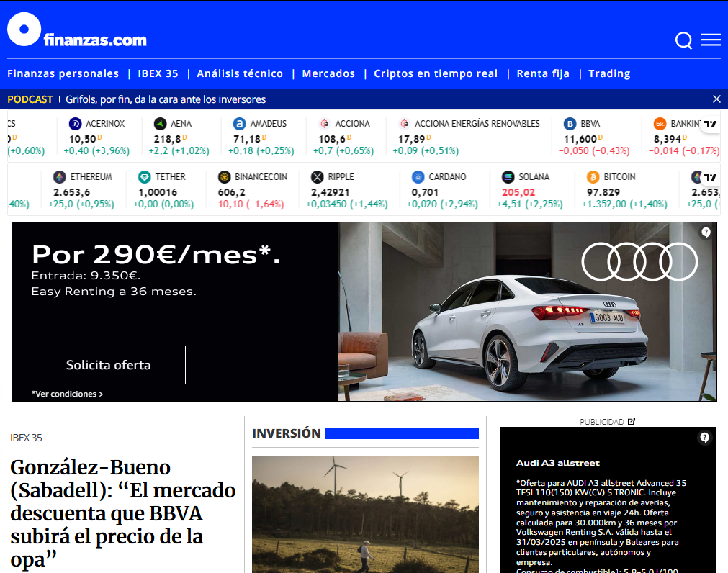Click the ACCIONA price 108,6

(x=332, y=139)
